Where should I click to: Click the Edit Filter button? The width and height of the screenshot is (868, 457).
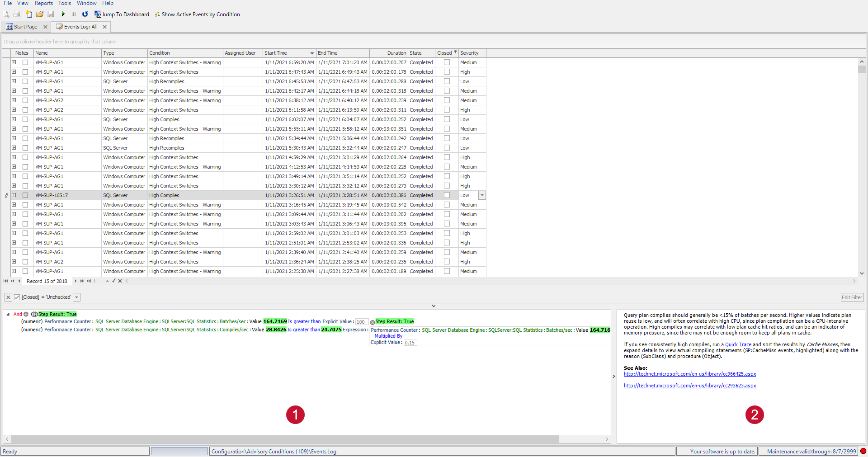point(852,297)
